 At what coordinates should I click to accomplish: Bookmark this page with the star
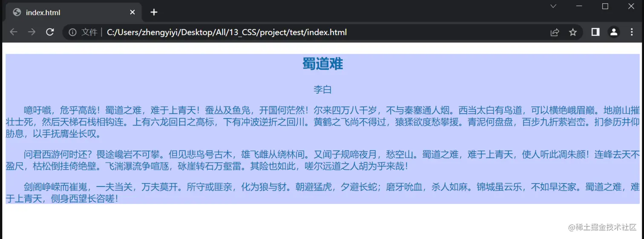(x=573, y=32)
